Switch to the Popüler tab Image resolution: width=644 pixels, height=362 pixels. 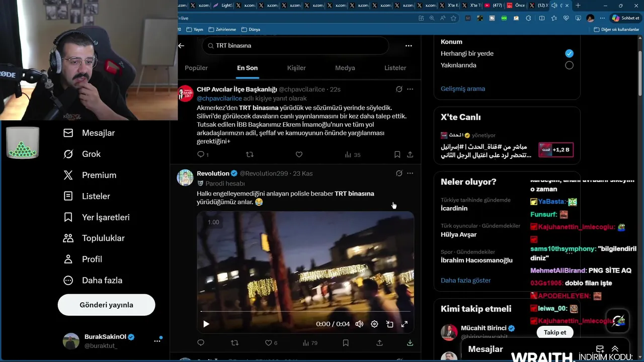pyautogui.click(x=196, y=68)
